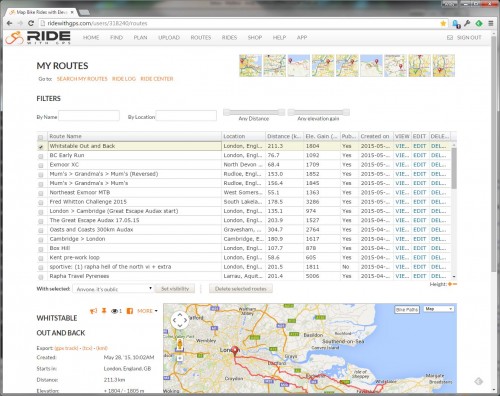The image size is (500, 396).
Task: Check the Fred Whitton Challenge 2015 checkbox
Action: [x=41, y=203]
